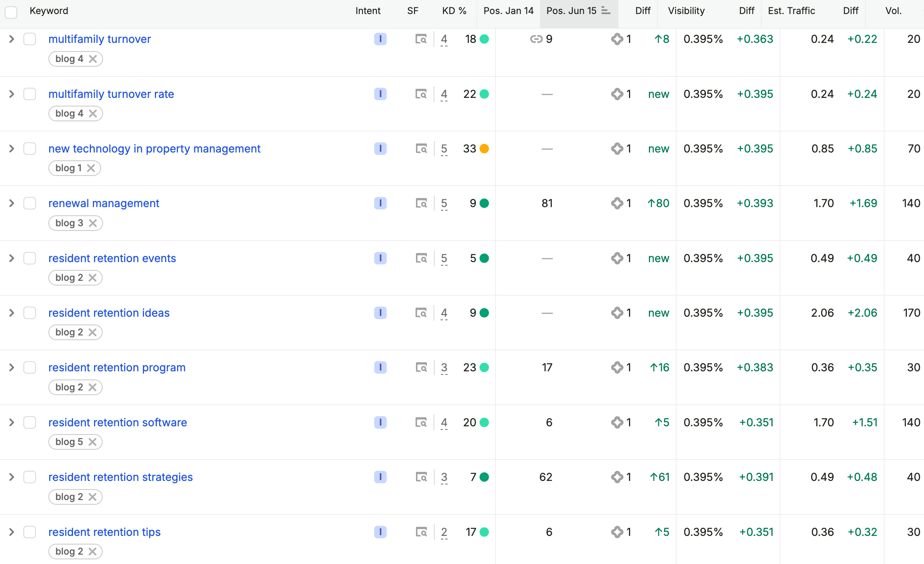
Task: Click orange KD dot for new technology keyword
Action: click(484, 149)
